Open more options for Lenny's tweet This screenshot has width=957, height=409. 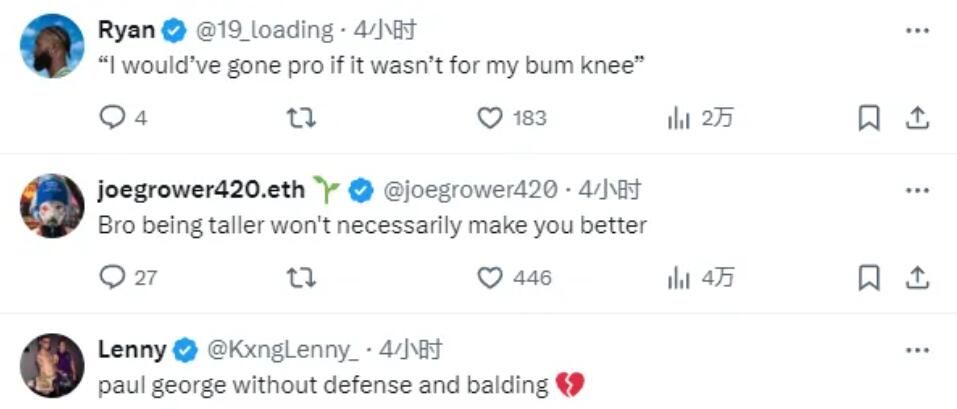pos(916,350)
